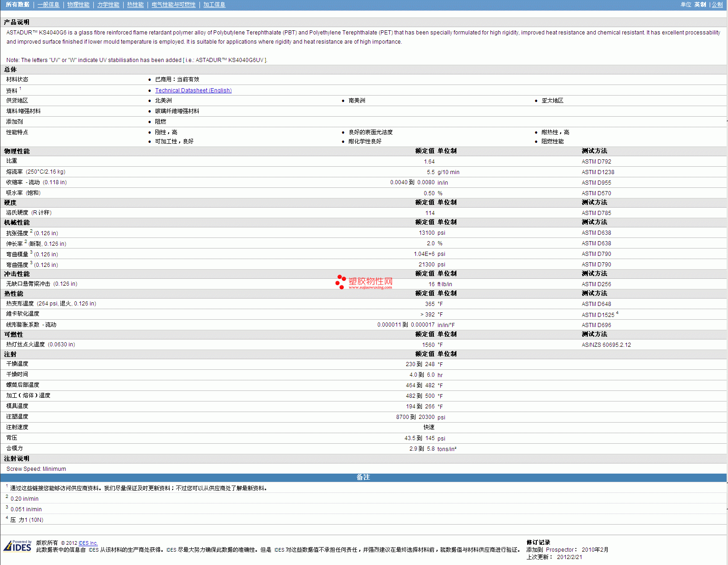
Task: Go to the 物理性能 tab
Action: (78, 5)
